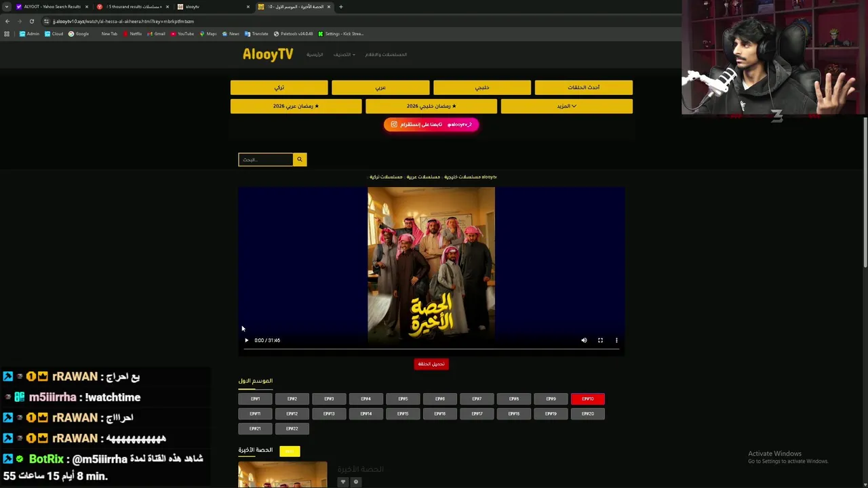Expand the التصنيف dropdown in navbar

[x=344, y=54]
